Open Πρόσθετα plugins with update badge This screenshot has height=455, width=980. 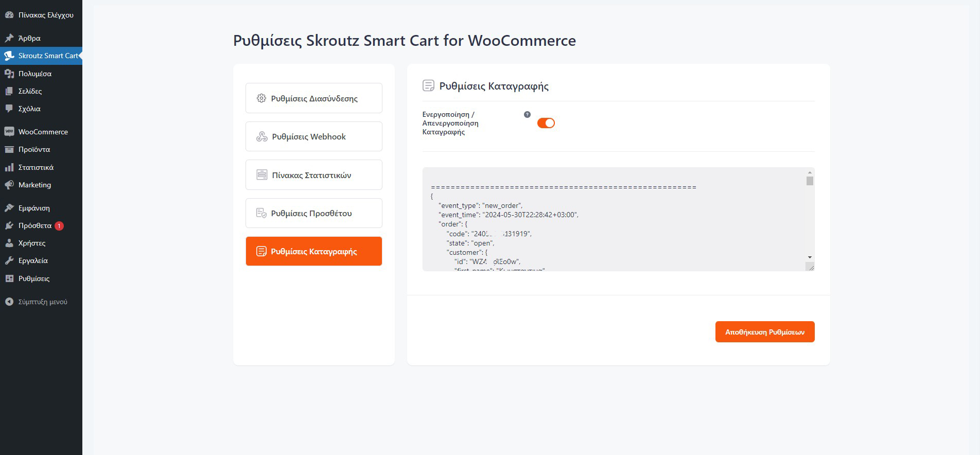[35, 225]
